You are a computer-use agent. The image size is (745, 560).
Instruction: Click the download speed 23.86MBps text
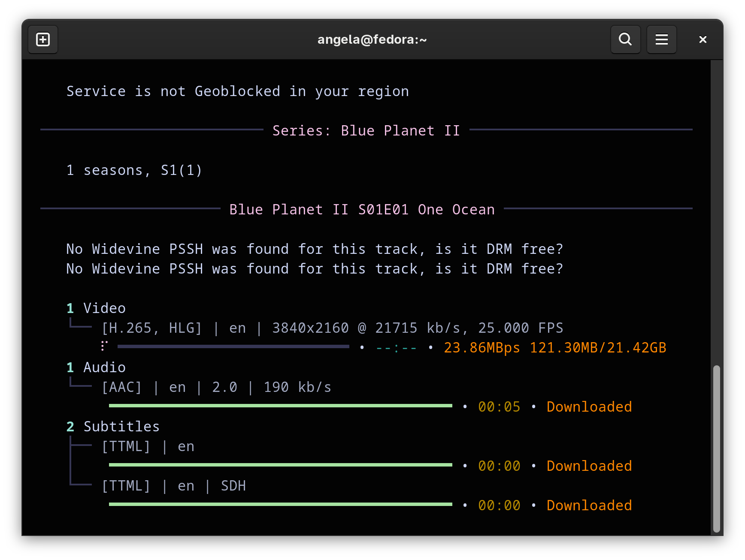coord(482,347)
